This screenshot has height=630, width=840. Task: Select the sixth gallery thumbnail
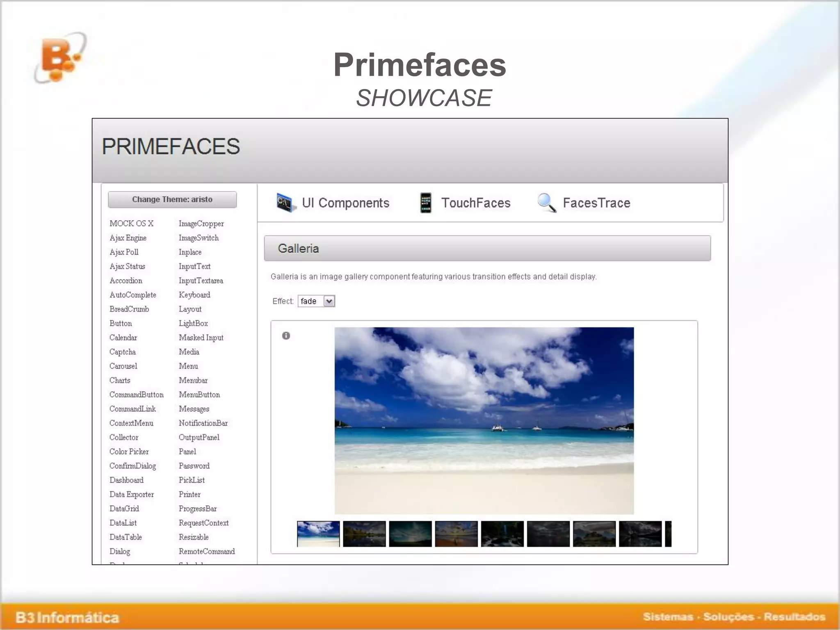click(x=548, y=534)
